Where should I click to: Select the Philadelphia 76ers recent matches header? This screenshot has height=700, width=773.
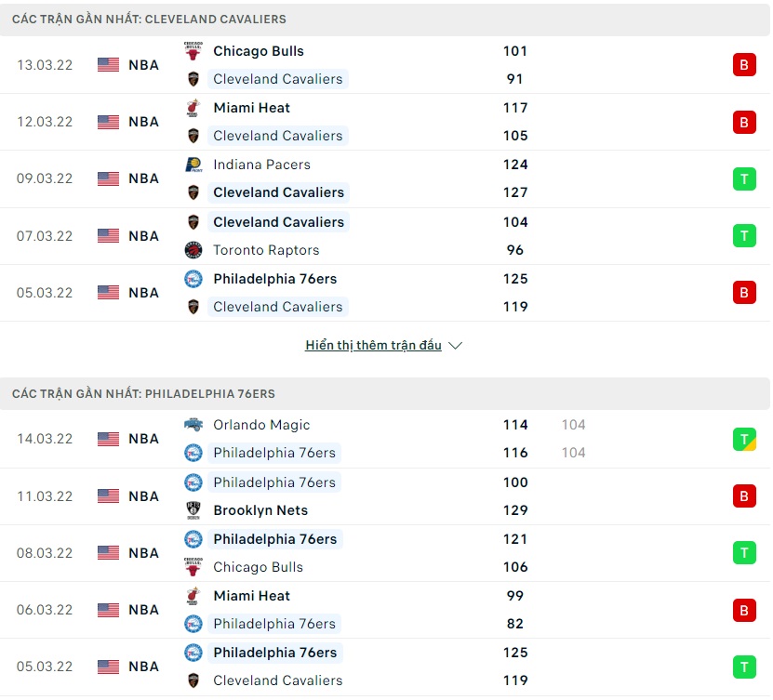(x=143, y=393)
